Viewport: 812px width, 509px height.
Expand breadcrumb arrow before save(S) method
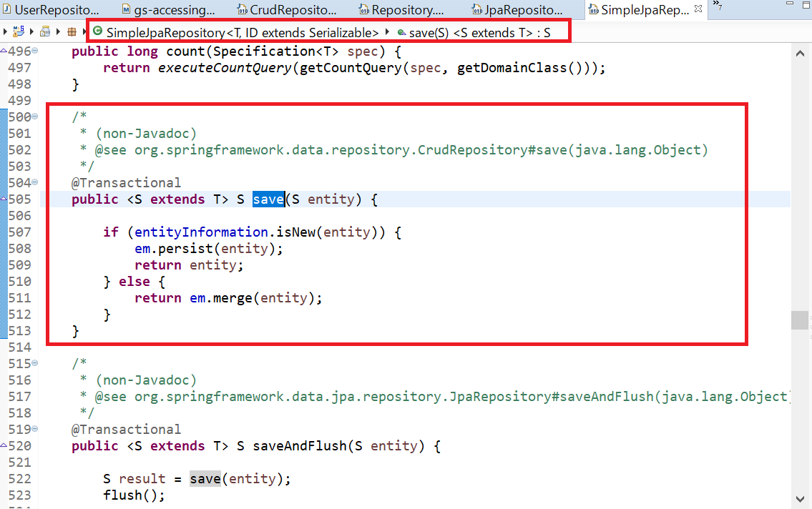[x=388, y=32]
